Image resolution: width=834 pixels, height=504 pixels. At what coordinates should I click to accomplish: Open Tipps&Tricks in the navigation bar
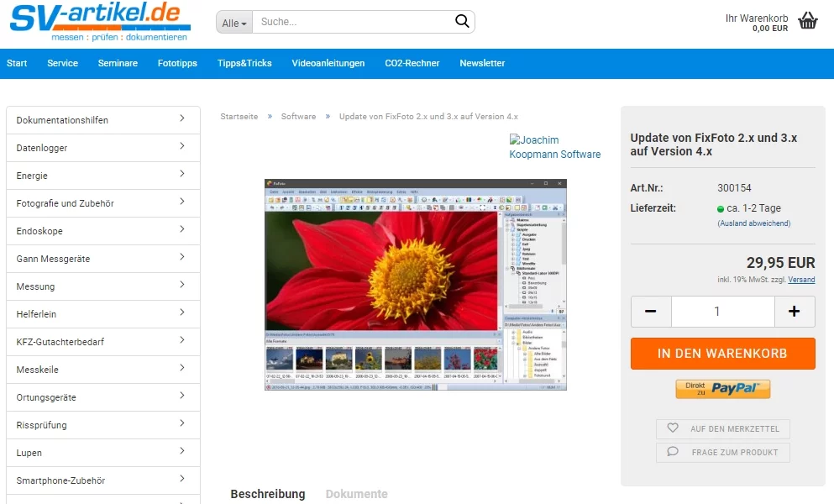click(x=244, y=63)
